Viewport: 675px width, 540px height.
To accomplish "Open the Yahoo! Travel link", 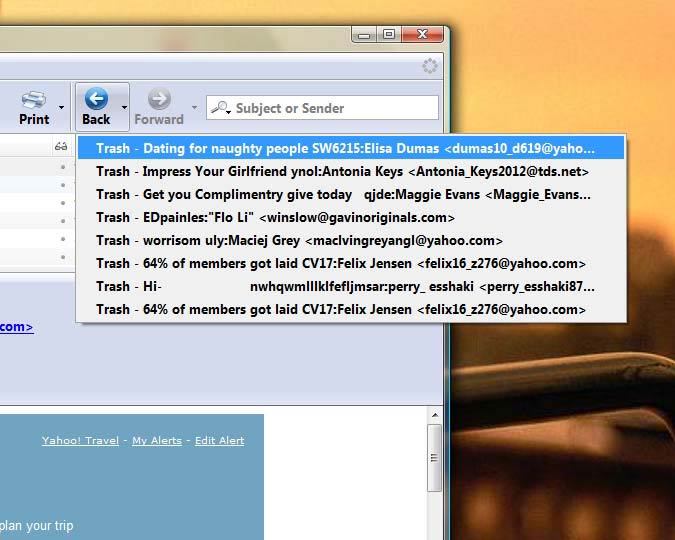I will click(81, 441).
